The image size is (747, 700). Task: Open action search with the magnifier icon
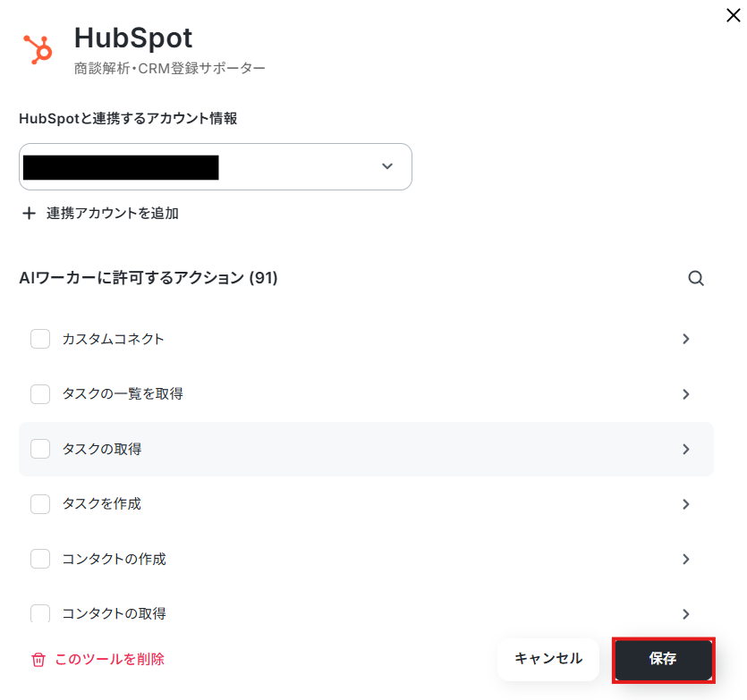(x=695, y=278)
